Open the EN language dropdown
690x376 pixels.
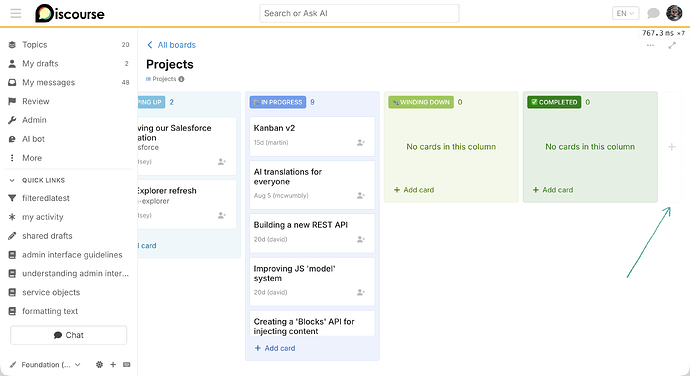pyautogui.click(x=625, y=13)
